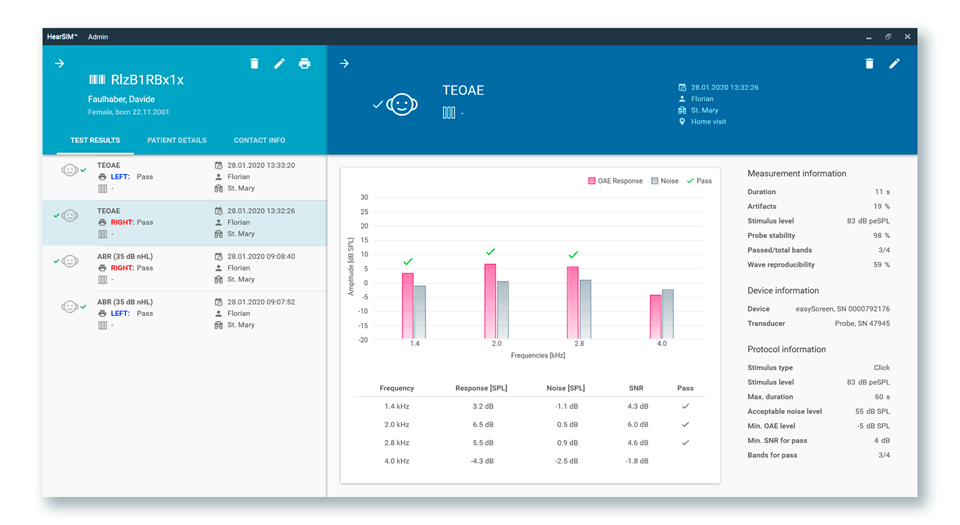Edit the TEOAE test with pencil icon
Viewport: 960px width, 525px height.
(x=894, y=64)
